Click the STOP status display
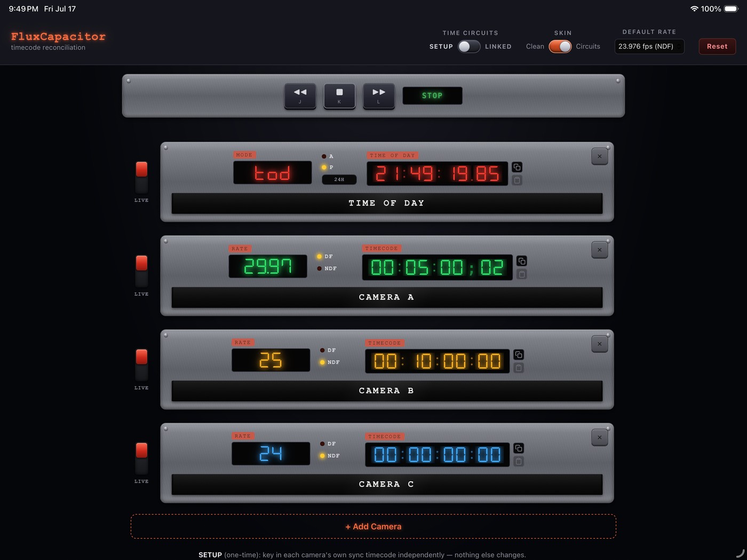The height and width of the screenshot is (560, 747). click(432, 95)
